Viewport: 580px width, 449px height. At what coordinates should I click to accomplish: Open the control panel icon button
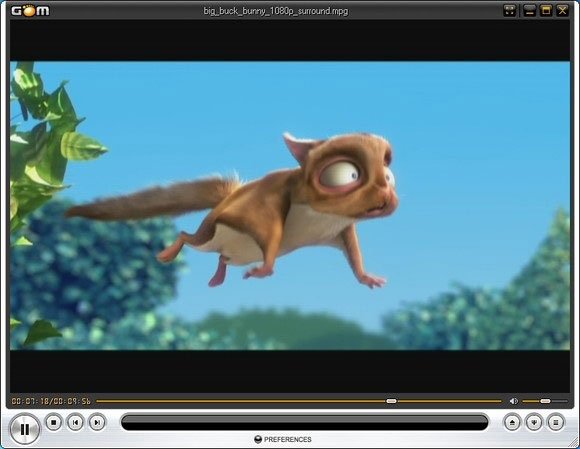click(534, 422)
